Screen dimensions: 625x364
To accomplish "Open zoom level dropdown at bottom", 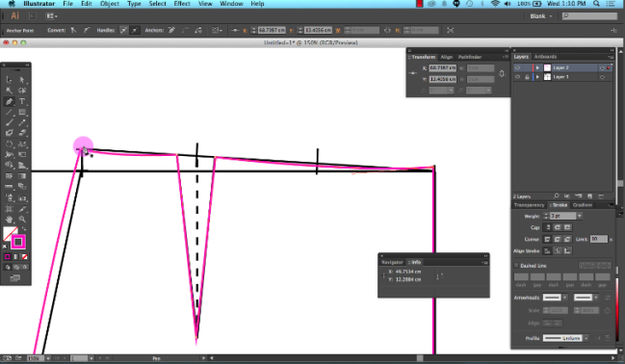I will 48,358.
